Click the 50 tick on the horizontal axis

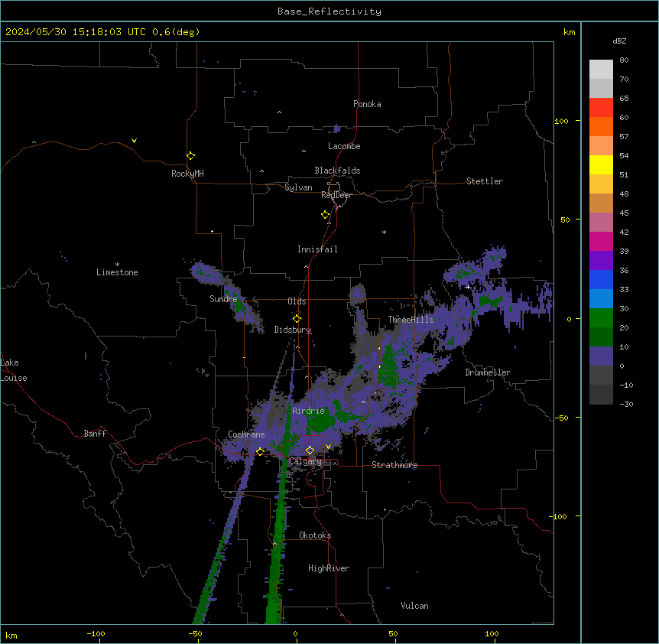coord(393,633)
